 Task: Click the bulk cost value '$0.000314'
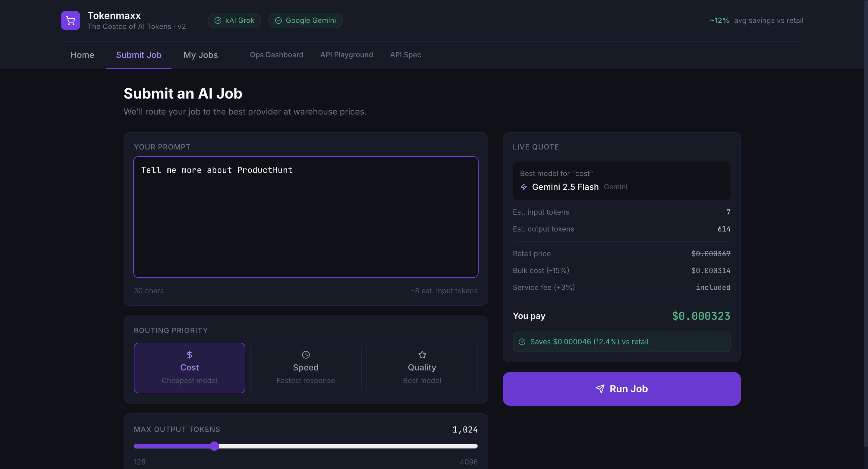click(x=711, y=271)
